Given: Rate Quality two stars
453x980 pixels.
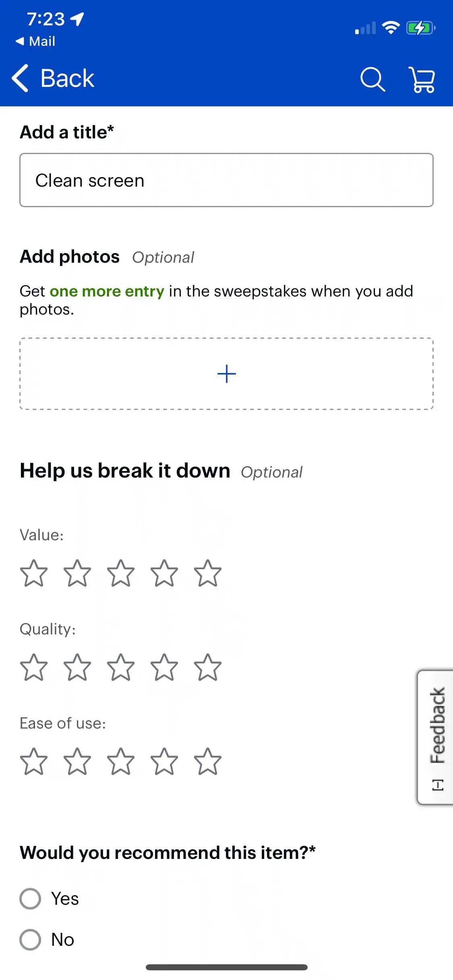Looking at the screenshot, I should click(x=77, y=667).
